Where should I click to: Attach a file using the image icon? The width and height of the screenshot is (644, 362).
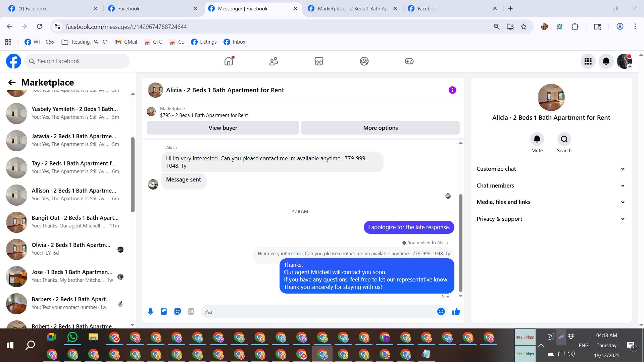(164, 312)
